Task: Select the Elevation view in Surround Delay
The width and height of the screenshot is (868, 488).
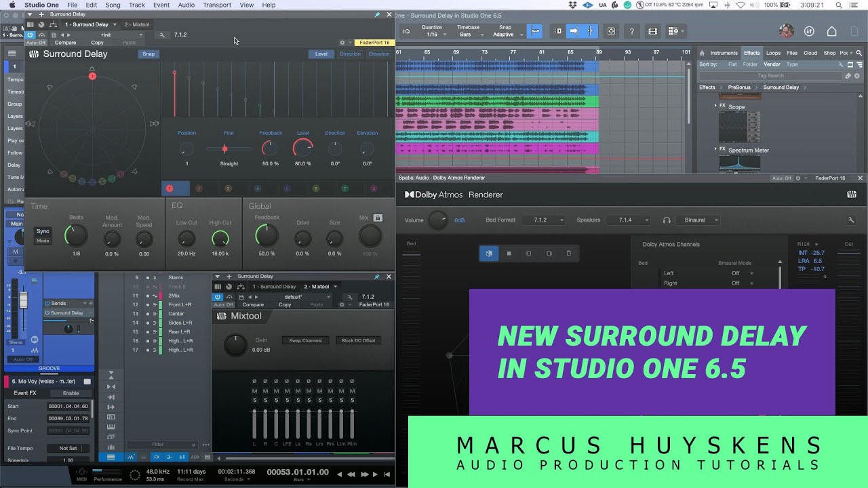Action: coord(379,54)
